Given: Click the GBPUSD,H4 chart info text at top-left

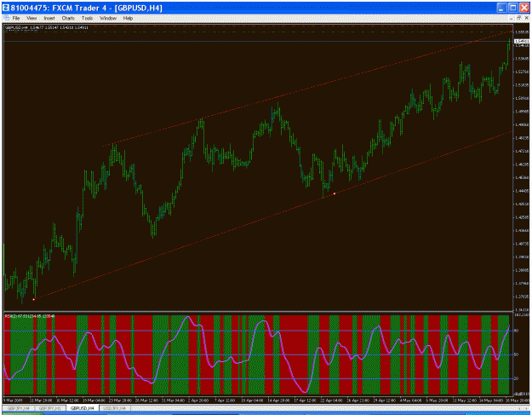Looking at the screenshot, I should [47, 27].
